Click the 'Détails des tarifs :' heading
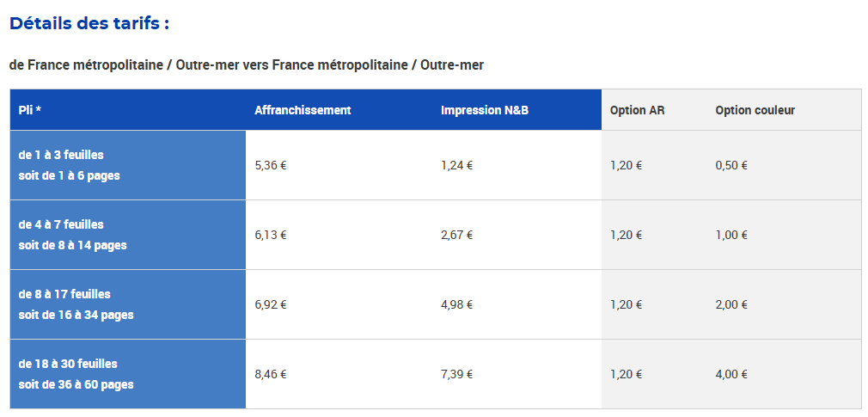 pos(89,23)
